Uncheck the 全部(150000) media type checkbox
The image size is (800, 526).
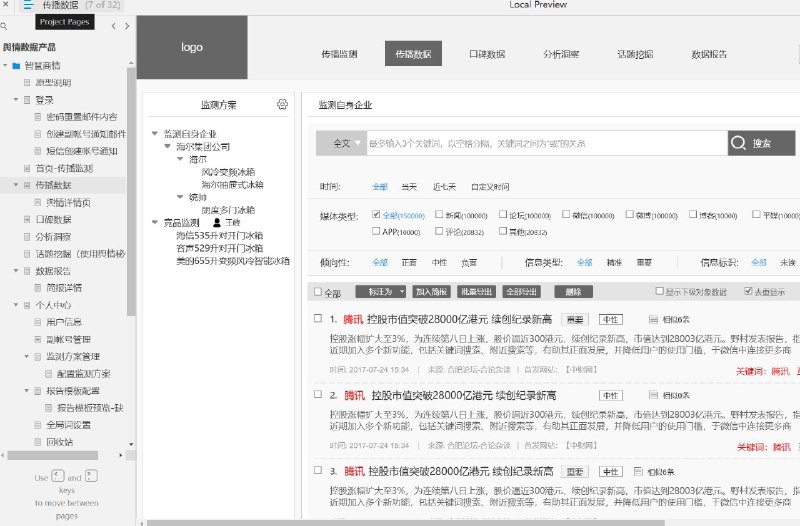point(376,214)
